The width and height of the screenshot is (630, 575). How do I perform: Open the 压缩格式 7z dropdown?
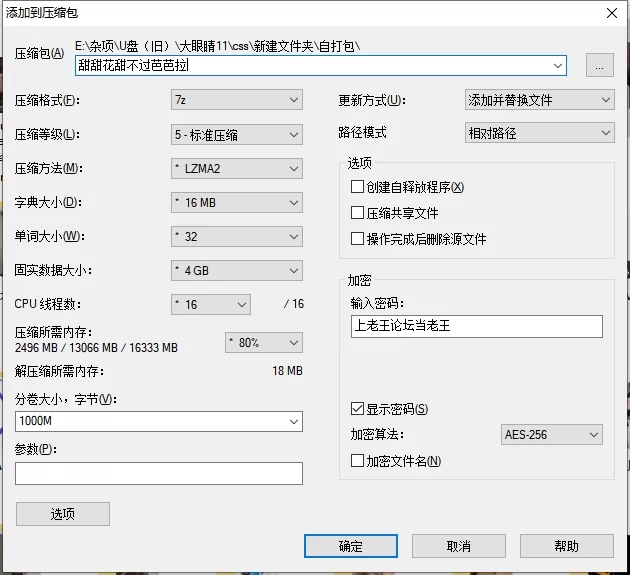(x=237, y=100)
